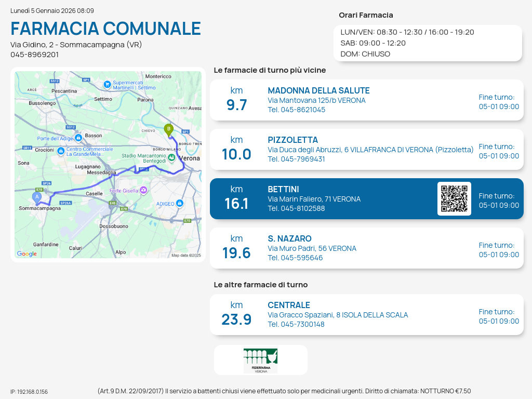Click the ADIGEO shopping center pin

coord(180,203)
